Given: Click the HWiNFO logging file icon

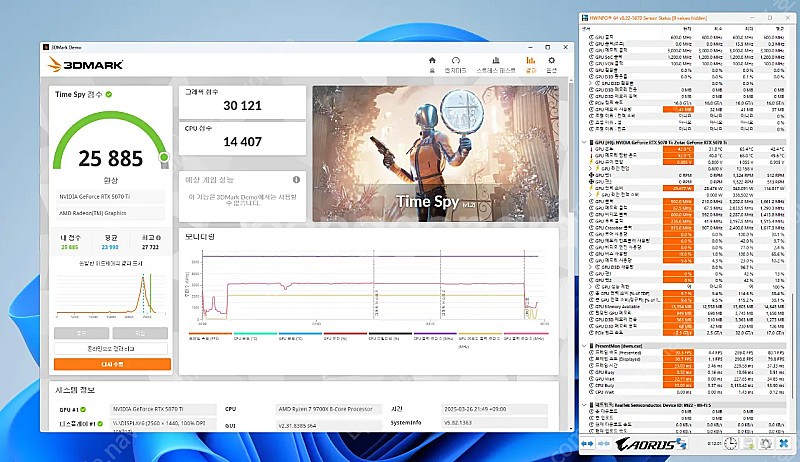Looking at the screenshot, I should (x=748, y=443).
